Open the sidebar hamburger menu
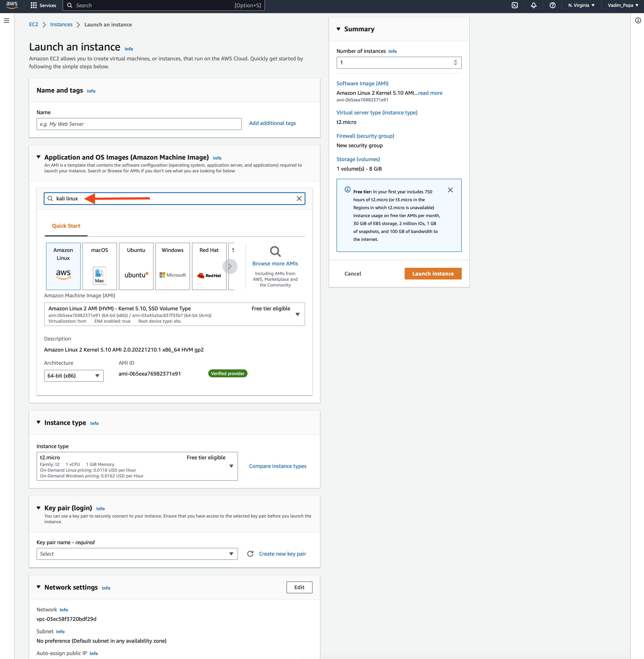 tap(6, 21)
